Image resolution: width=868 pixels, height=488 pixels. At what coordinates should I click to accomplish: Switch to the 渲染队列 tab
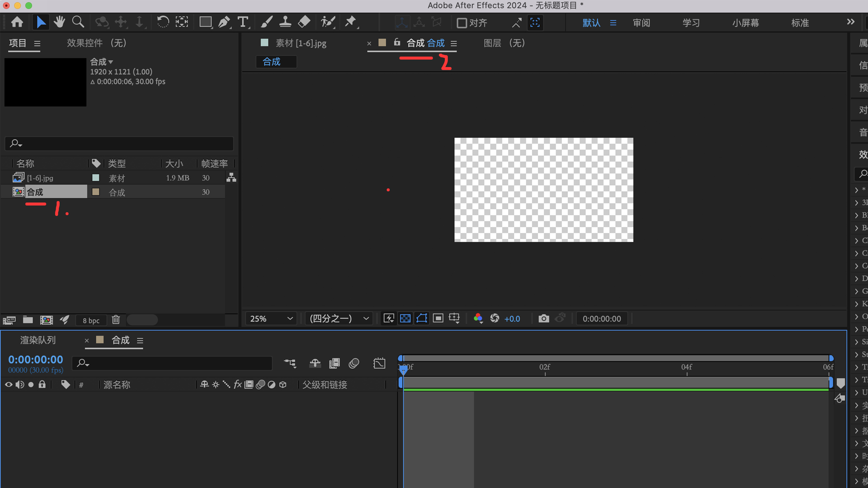[38, 340]
